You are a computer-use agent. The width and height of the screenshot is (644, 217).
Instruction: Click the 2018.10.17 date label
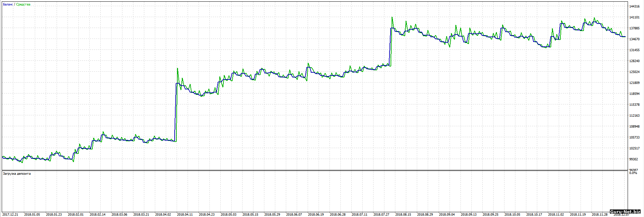click(534, 215)
